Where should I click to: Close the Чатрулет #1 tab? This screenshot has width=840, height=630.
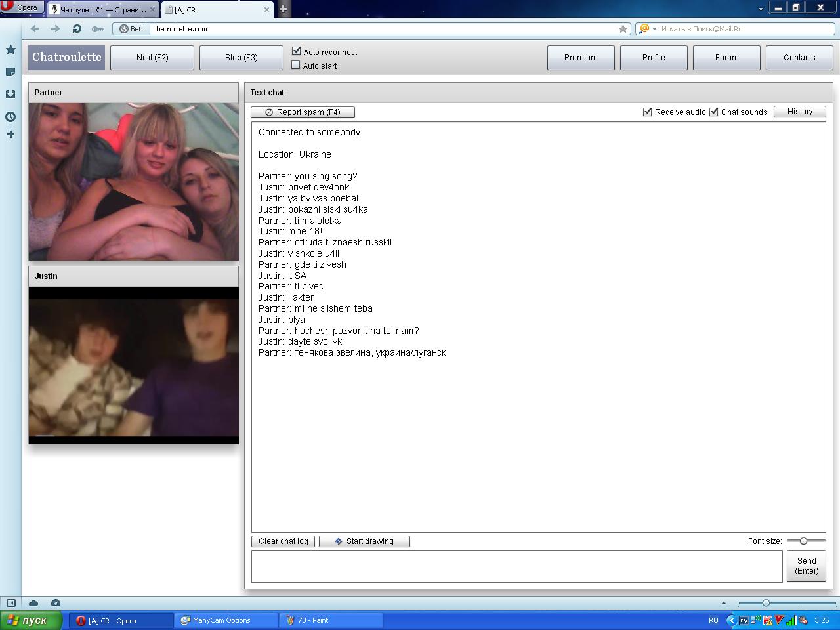(x=153, y=9)
